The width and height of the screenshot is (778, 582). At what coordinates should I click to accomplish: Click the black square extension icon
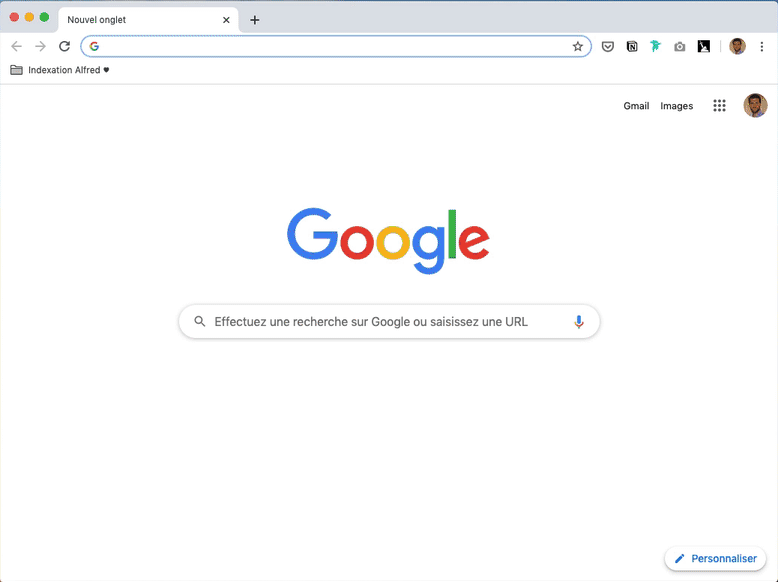pyautogui.click(x=704, y=47)
